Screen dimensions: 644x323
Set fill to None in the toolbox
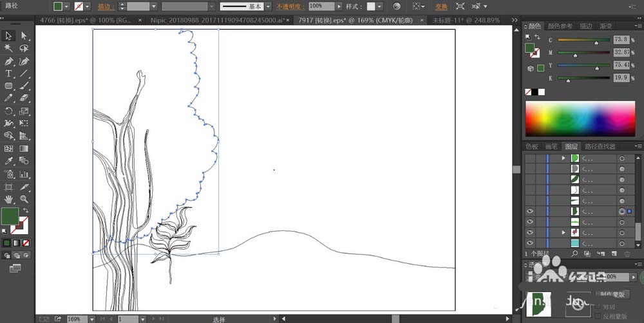point(26,243)
